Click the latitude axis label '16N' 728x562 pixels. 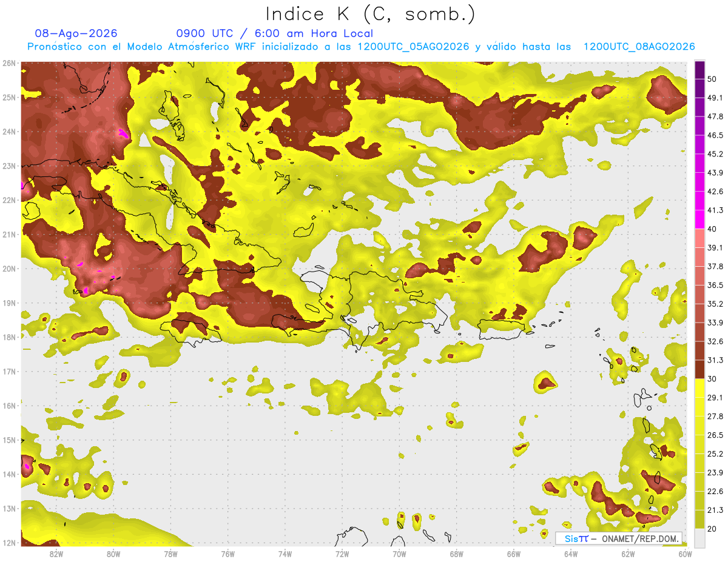[x=9, y=406]
